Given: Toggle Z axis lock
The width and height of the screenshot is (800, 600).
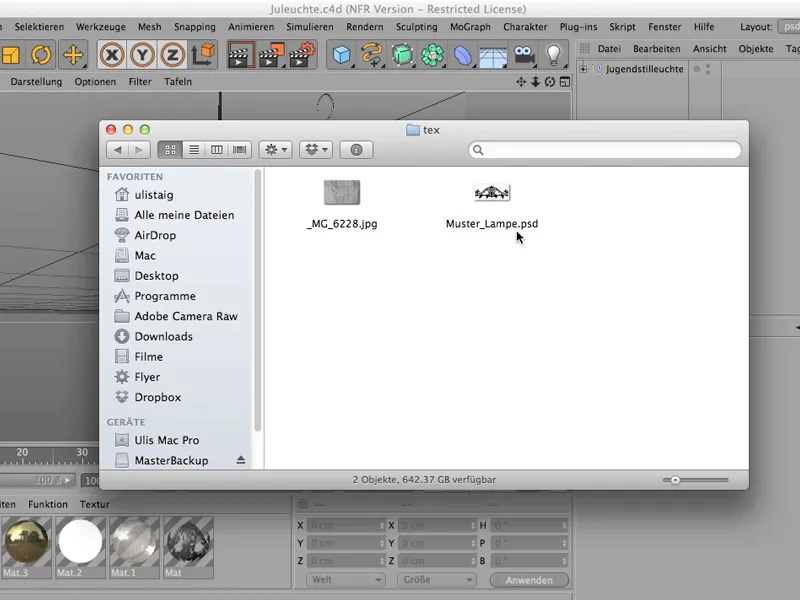Looking at the screenshot, I should (172, 55).
